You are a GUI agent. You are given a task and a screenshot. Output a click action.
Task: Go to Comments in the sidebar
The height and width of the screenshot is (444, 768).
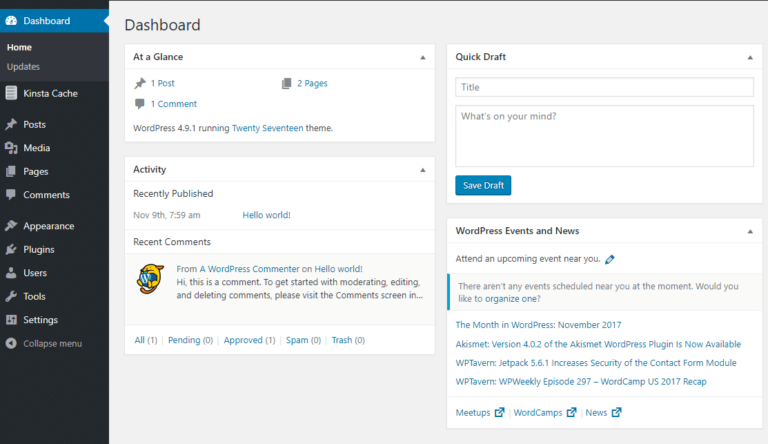coord(46,195)
